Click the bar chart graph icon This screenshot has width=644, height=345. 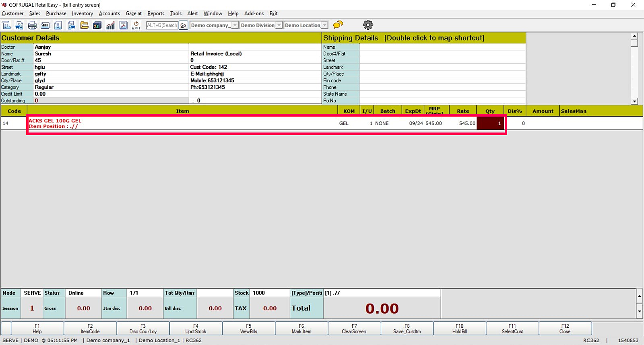[110, 25]
